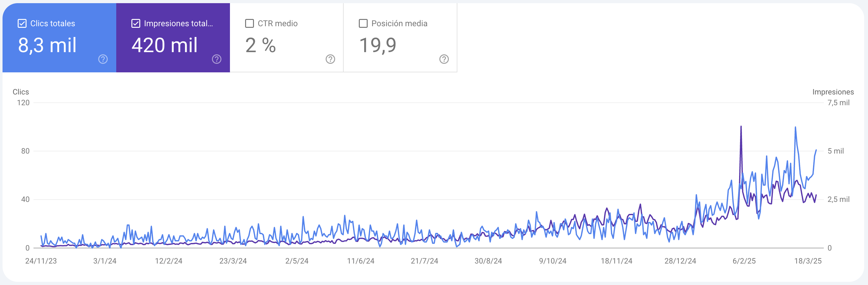The width and height of the screenshot is (868, 285).
Task: Click the highest blue clicks peak in March 2025
Action: click(x=795, y=128)
